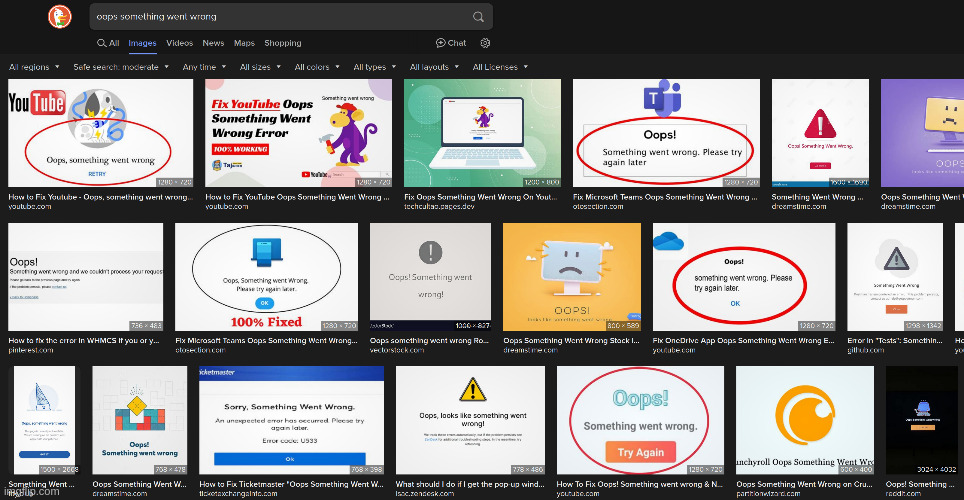This screenshot has height=500, width=964.
Task: Open the dark reddit 'Oops! Something' thumbnail
Action: pos(922,420)
